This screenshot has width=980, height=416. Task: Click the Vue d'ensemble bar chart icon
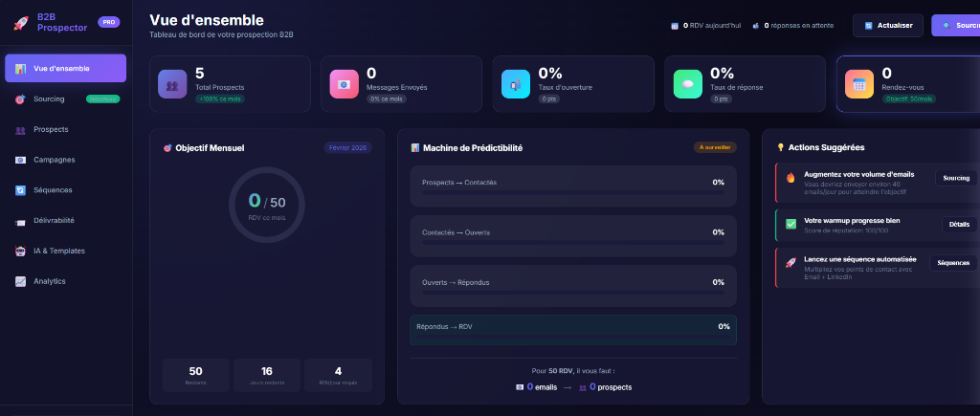[x=20, y=69]
